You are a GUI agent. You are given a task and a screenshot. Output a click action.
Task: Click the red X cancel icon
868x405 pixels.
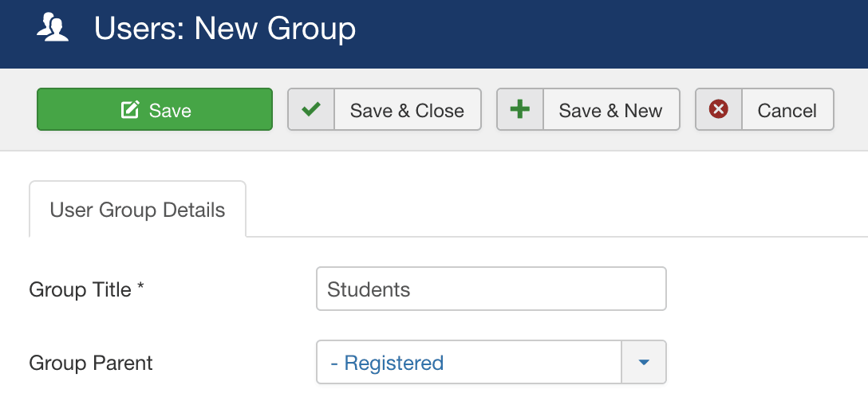(x=719, y=109)
